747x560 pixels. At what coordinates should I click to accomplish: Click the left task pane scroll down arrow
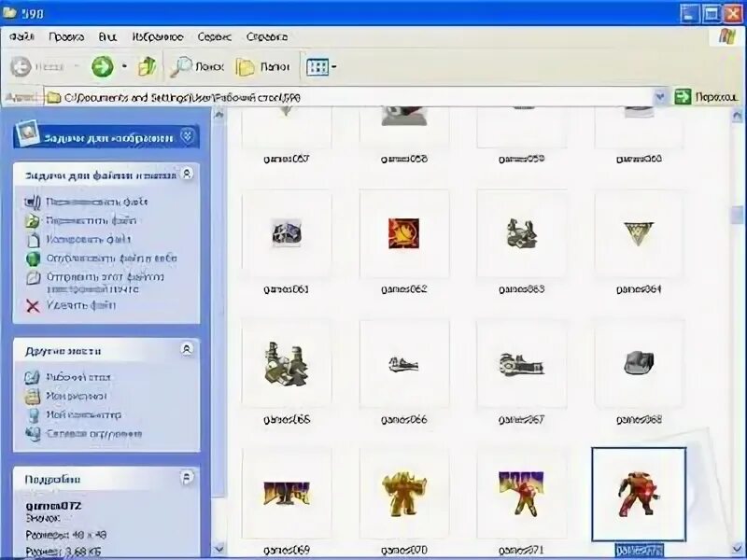218,548
